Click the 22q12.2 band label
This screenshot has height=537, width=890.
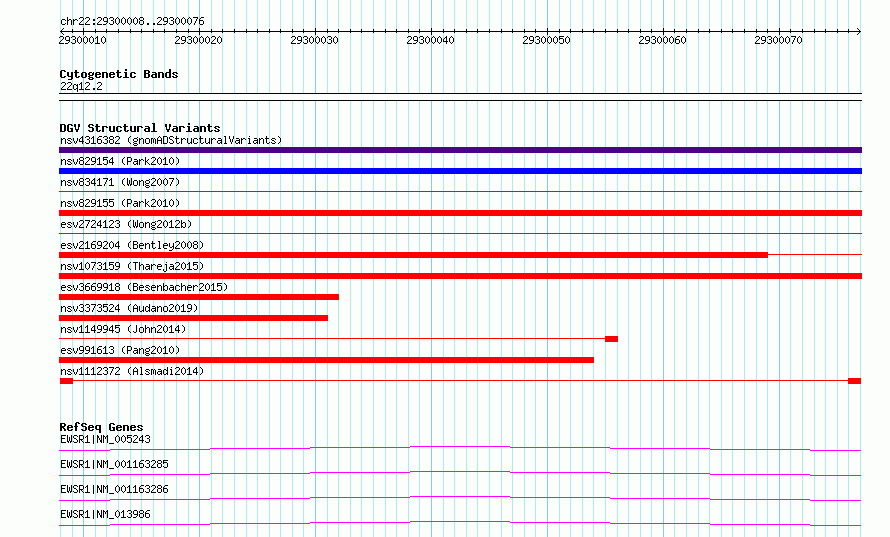(81, 86)
